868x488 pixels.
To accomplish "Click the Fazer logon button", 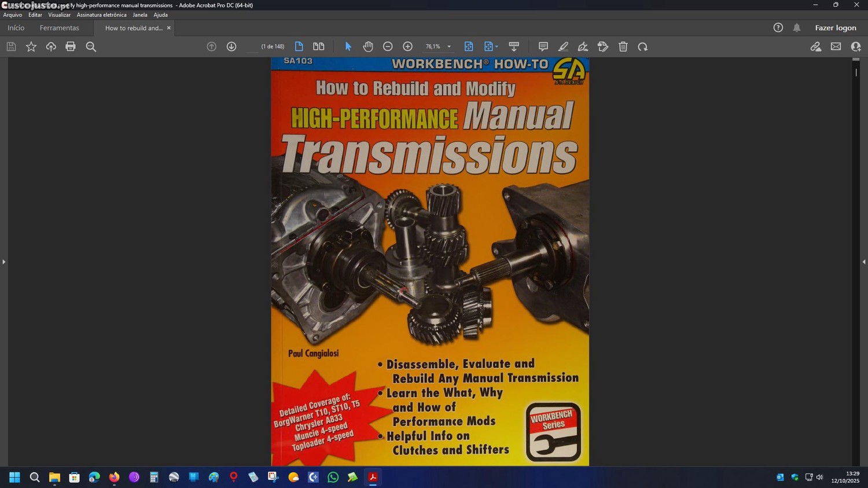I will [835, 28].
